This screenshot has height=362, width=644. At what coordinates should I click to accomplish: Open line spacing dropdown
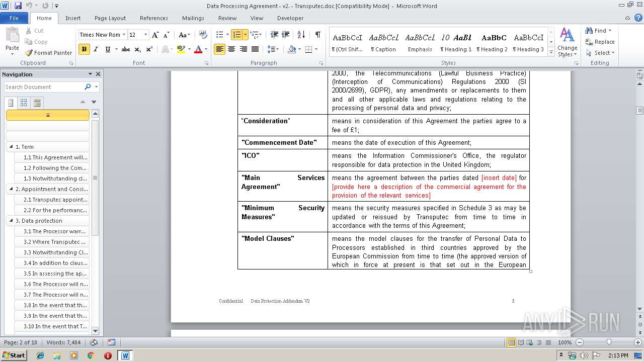273,49
